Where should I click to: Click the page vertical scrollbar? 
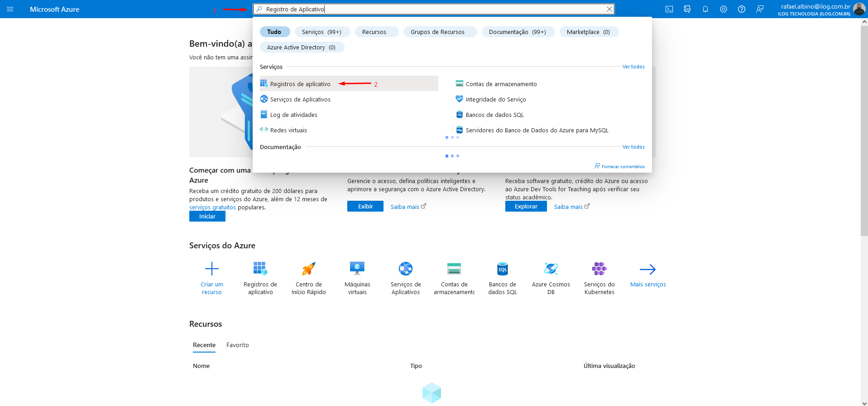point(864,131)
